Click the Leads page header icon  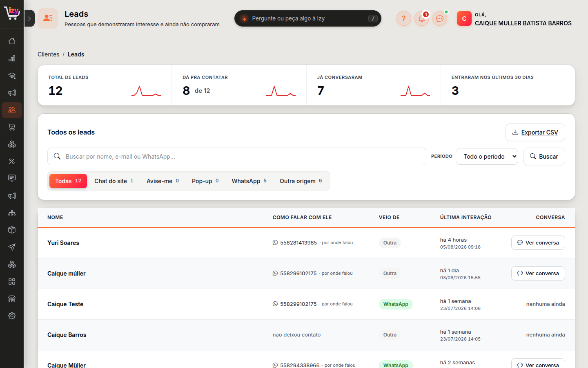tap(48, 18)
